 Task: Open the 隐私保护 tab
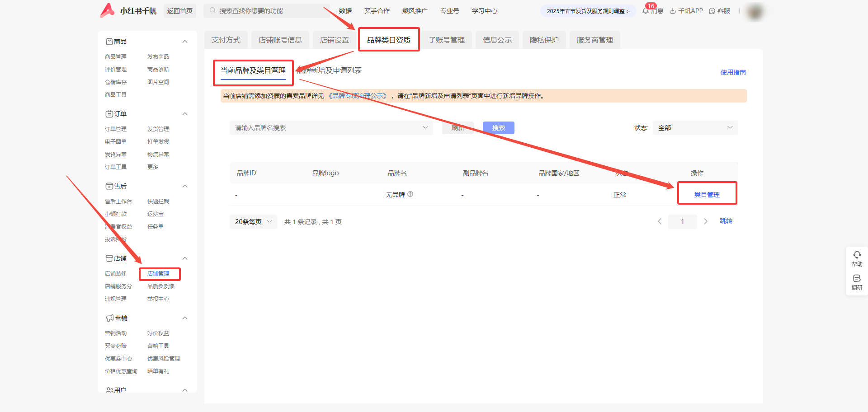point(544,40)
